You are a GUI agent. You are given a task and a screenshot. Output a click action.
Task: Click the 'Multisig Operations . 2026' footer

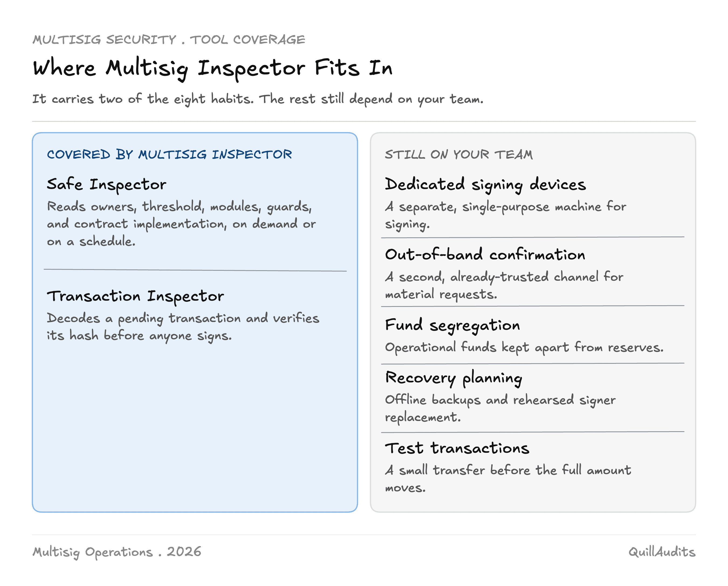coord(117,552)
